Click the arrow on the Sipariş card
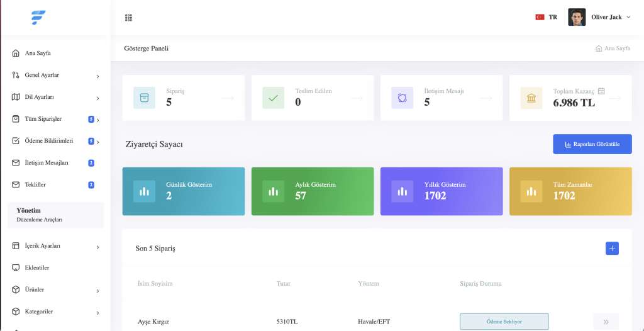The image size is (644, 331). (228, 98)
